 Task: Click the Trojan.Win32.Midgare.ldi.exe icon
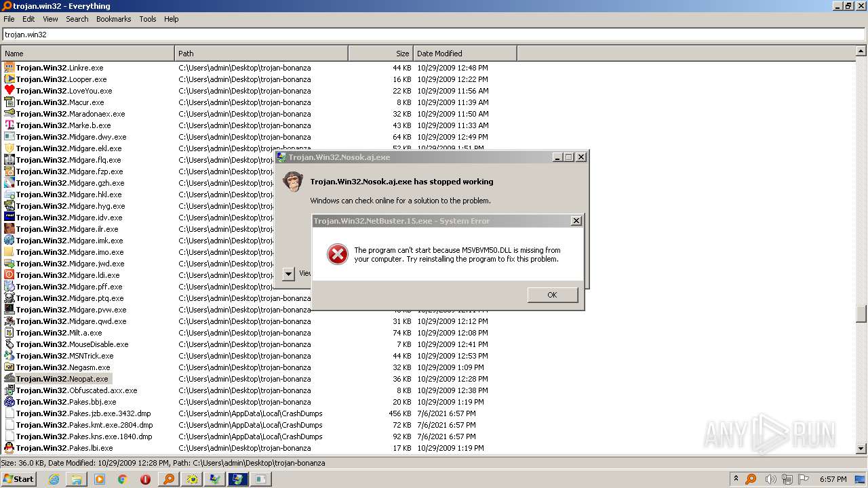tap(9, 275)
